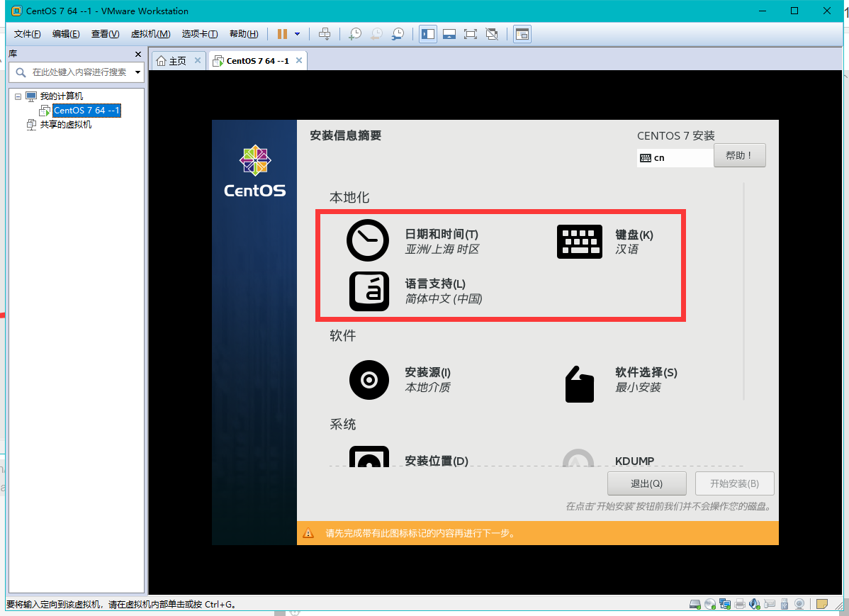Toggle the library sidebar view icon
Screen dimensions: 849x616
coord(428,34)
